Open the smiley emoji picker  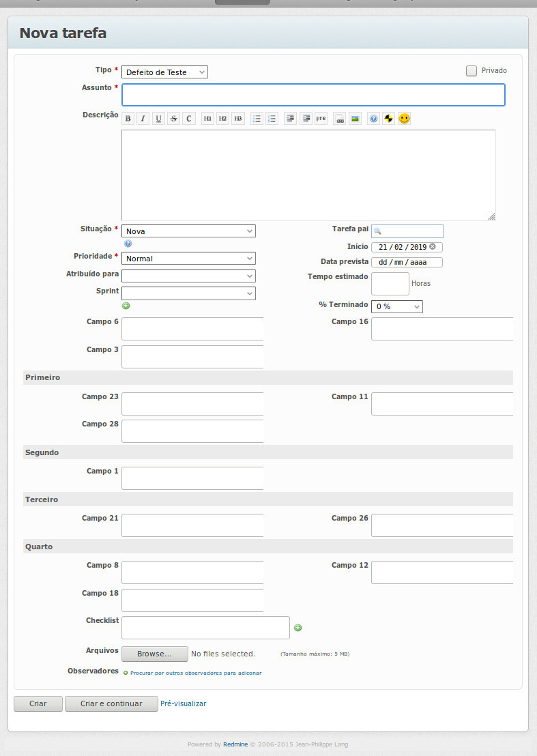(404, 119)
